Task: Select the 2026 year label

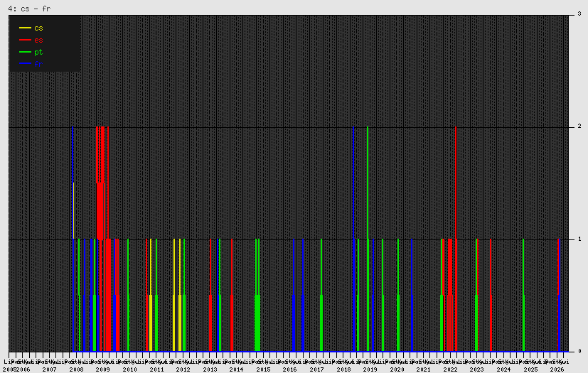Action: pos(557,369)
